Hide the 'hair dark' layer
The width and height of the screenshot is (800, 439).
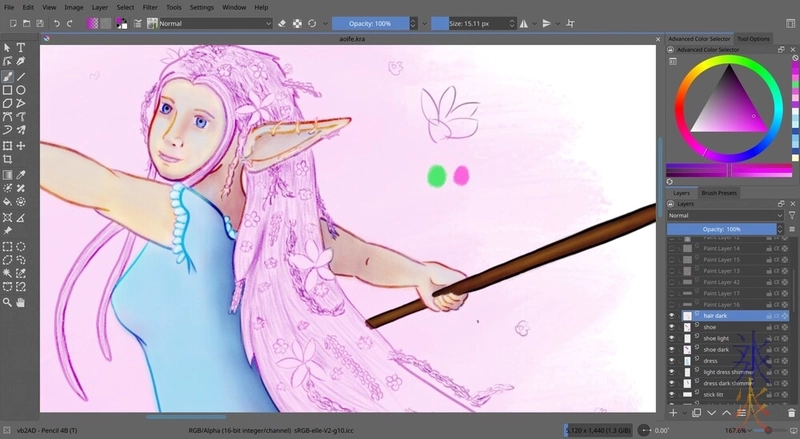(672, 315)
